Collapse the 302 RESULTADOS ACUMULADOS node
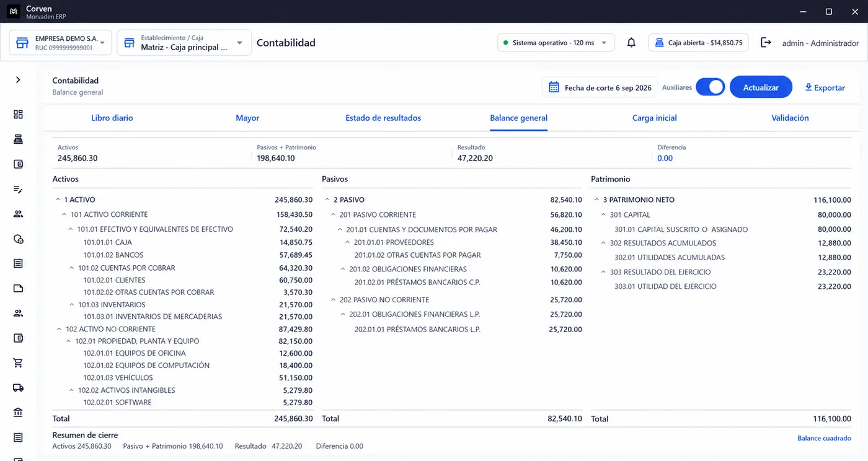Screen dimensions: 868x461 (603, 243)
